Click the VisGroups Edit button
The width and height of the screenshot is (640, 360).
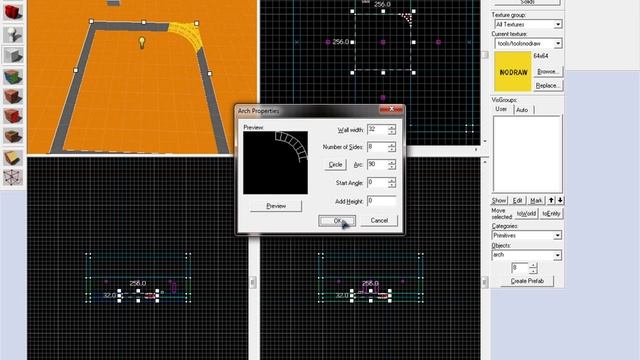pos(517,200)
